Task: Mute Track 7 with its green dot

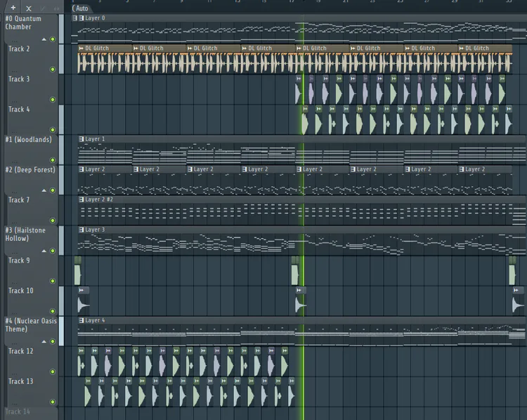Action: (53, 221)
